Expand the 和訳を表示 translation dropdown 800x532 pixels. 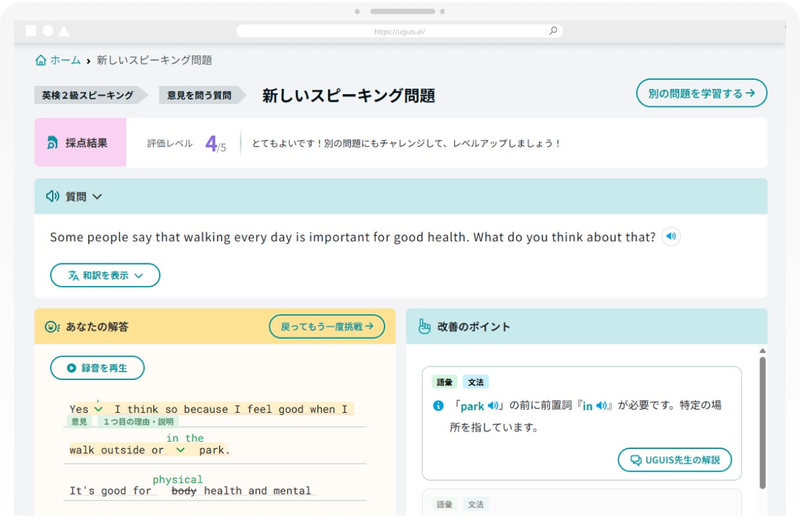pos(105,276)
